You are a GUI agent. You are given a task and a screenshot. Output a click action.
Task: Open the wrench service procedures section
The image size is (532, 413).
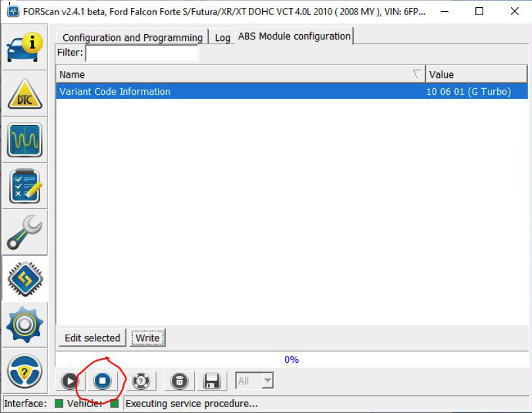(x=25, y=233)
